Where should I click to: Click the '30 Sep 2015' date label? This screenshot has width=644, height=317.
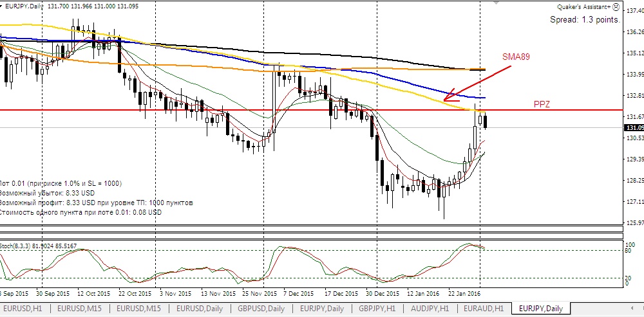click(53, 294)
